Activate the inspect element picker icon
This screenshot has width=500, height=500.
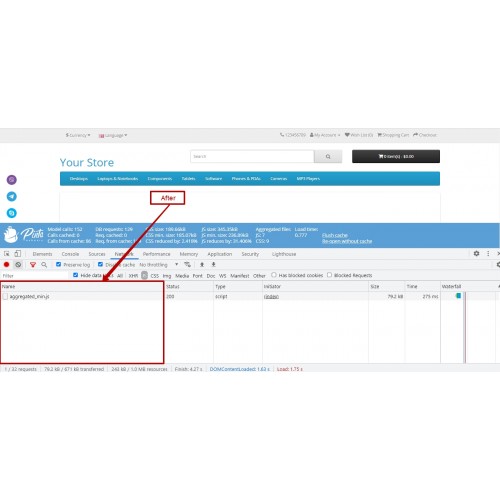point(6,254)
